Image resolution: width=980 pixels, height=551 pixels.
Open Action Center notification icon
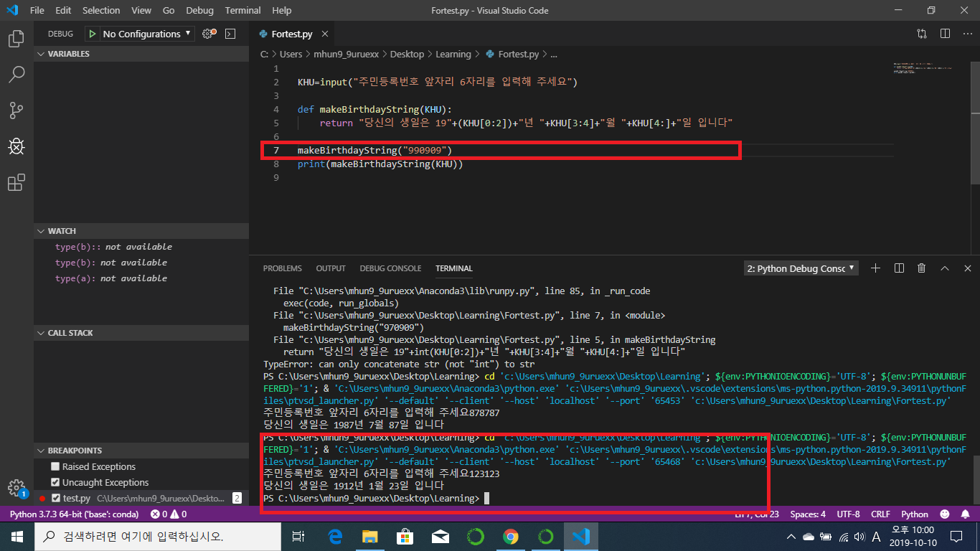956,536
